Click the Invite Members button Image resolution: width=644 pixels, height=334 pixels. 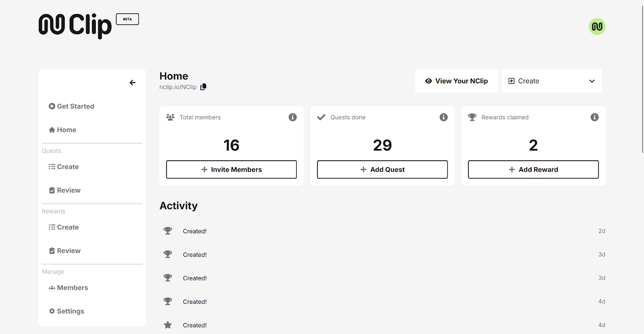click(231, 170)
